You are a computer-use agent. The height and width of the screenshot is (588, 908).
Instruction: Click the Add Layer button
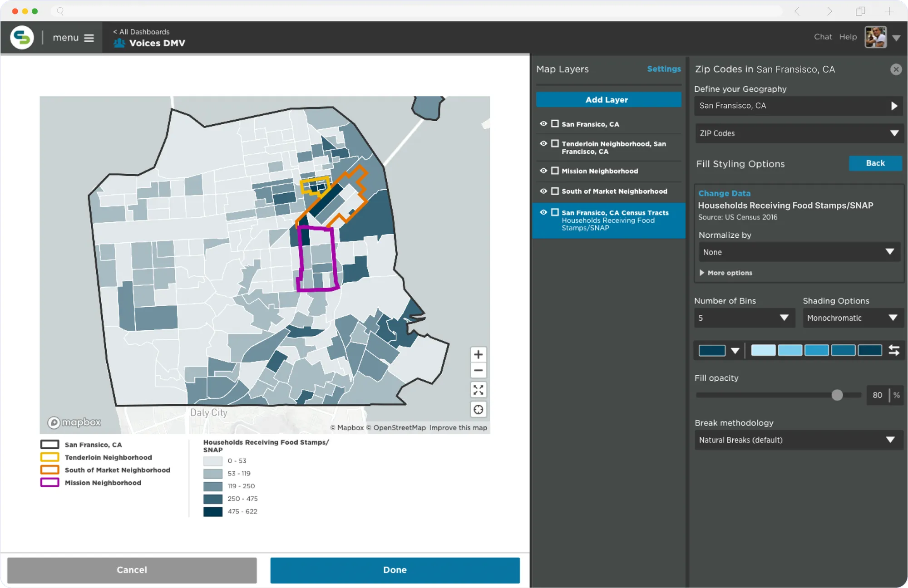click(x=608, y=100)
